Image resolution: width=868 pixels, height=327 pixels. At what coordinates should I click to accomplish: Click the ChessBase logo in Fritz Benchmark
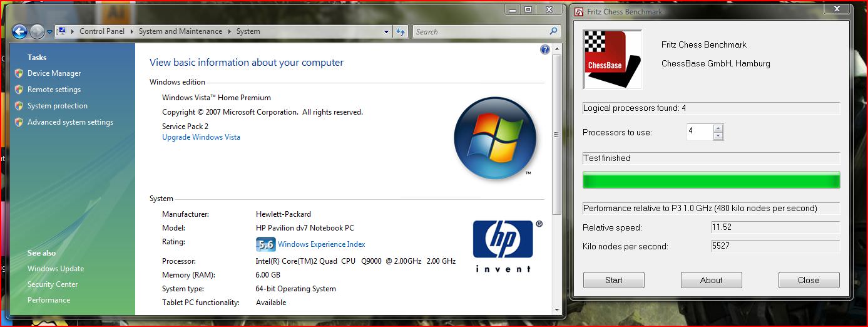click(612, 60)
